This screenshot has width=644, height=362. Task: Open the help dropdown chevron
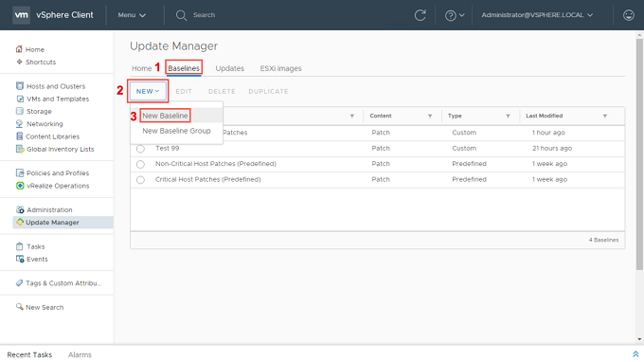(461, 15)
